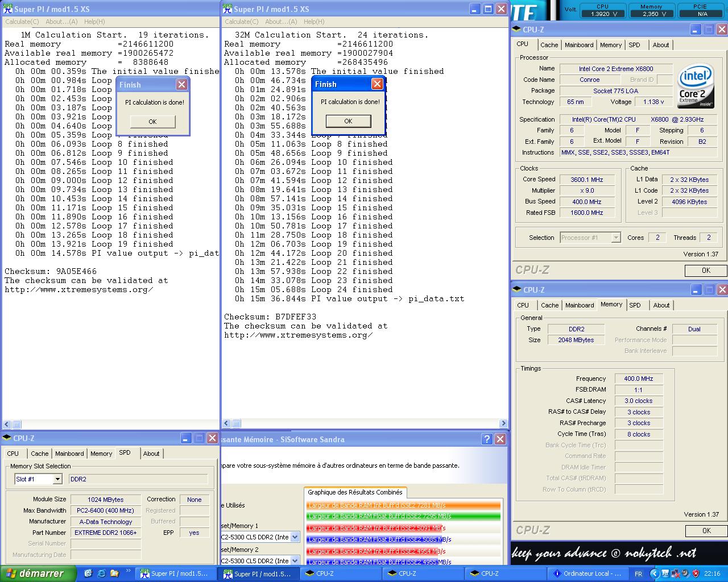Click the folder icon in quick launch
The width and height of the screenshot is (728, 582).
click(114, 573)
